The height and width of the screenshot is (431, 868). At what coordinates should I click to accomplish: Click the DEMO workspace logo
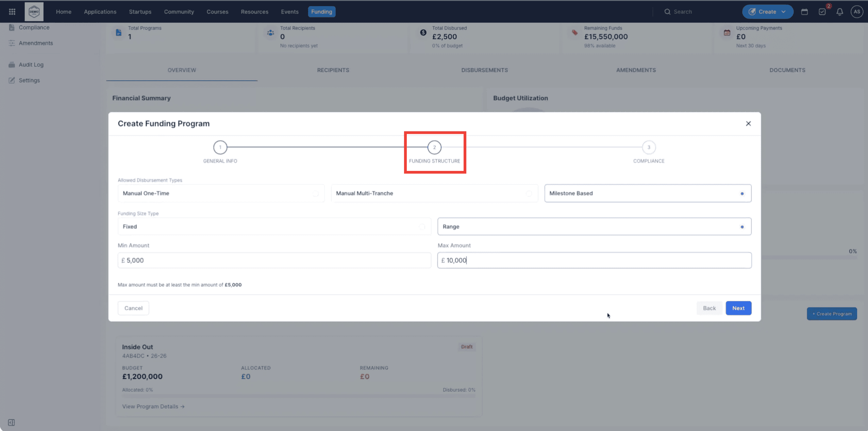(34, 11)
